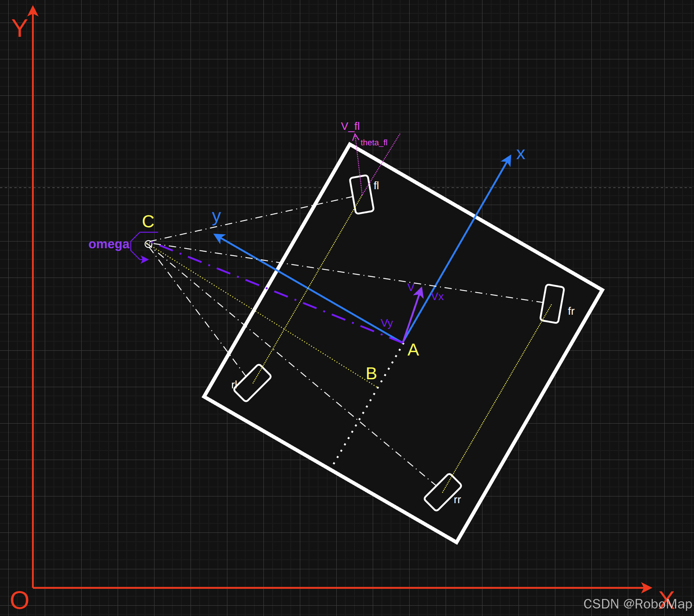The width and height of the screenshot is (694, 616).
Task: Click the purple V velocity arrowhead
Action: pyautogui.click(x=419, y=292)
